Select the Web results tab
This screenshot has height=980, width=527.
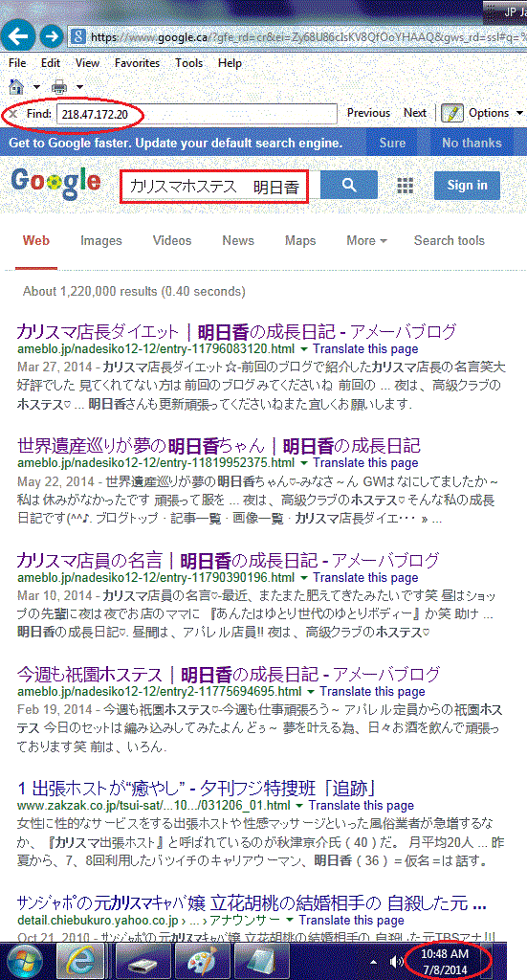tap(36, 240)
